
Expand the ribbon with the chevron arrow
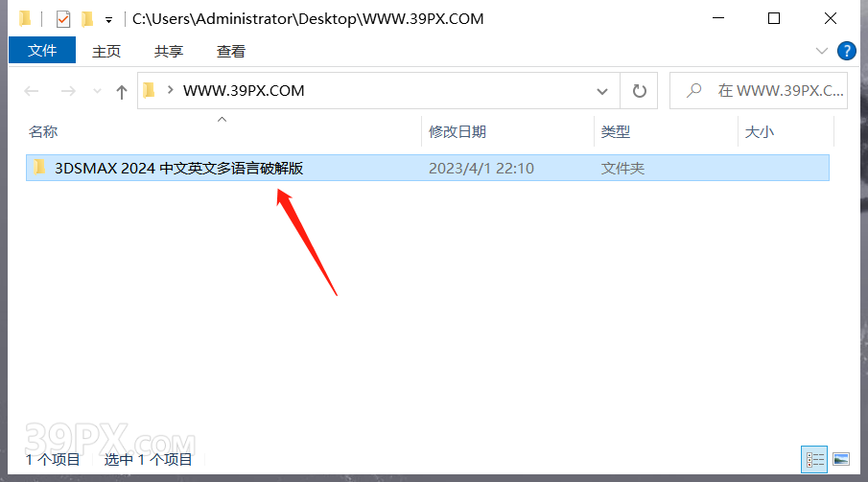pos(822,51)
